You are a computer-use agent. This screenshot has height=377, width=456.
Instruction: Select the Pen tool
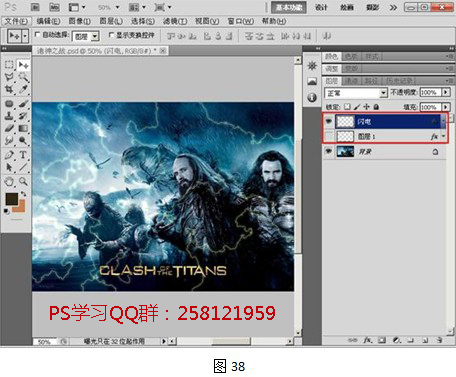(x=9, y=155)
